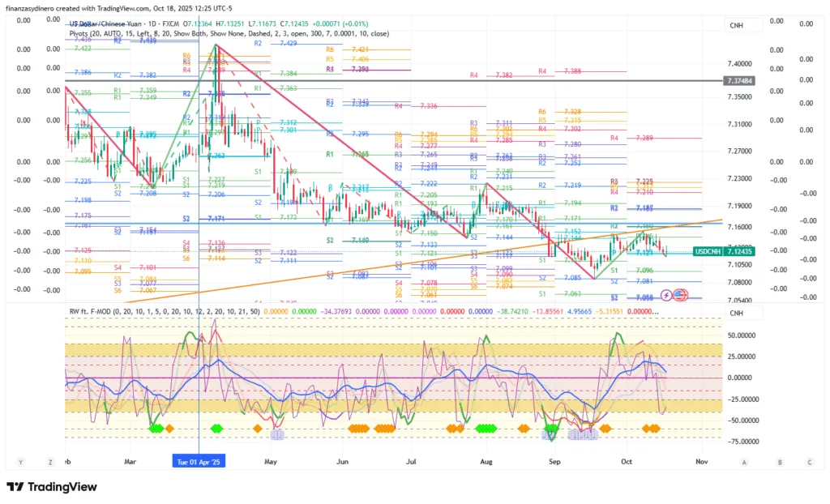
Task: Toggle the B scale option at bottom right
Action: pos(780,461)
